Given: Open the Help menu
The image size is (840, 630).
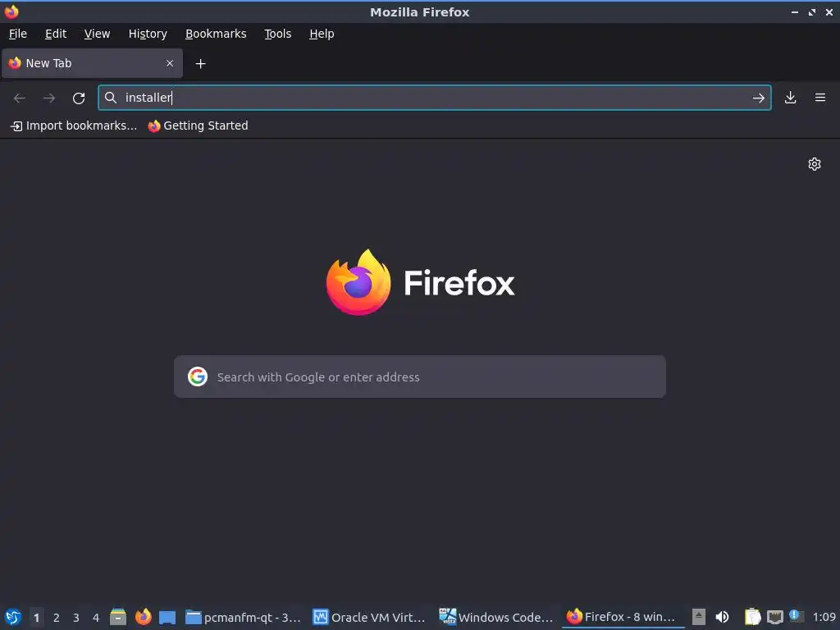Looking at the screenshot, I should [322, 34].
